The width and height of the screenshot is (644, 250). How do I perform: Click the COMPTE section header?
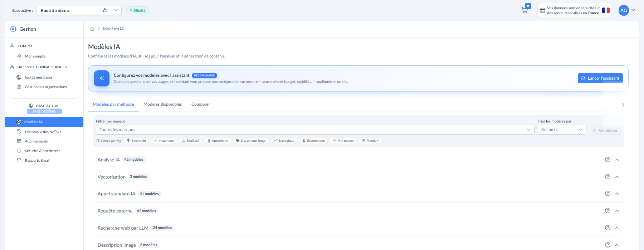pyautogui.click(x=25, y=46)
